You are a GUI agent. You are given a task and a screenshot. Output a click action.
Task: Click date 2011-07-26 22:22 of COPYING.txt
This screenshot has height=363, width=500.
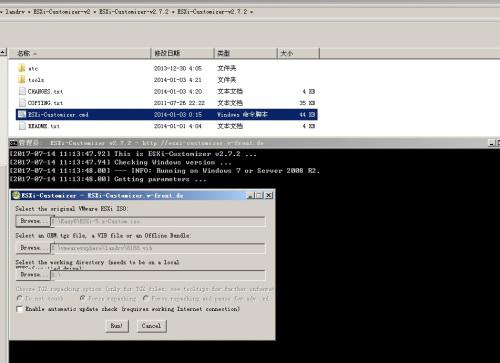(179, 103)
